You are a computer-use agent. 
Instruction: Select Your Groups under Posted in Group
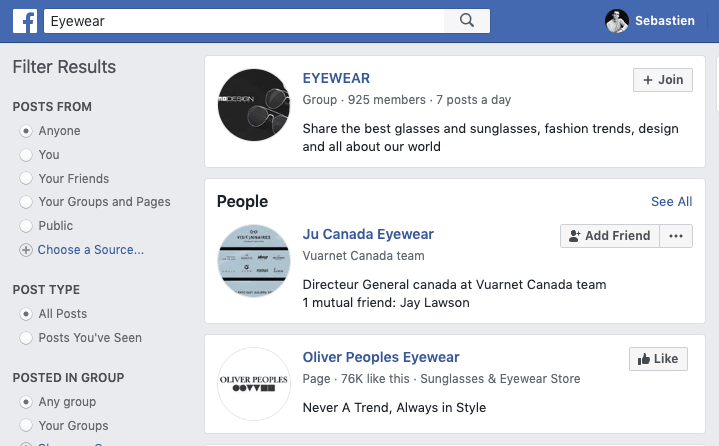click(26, 425)
